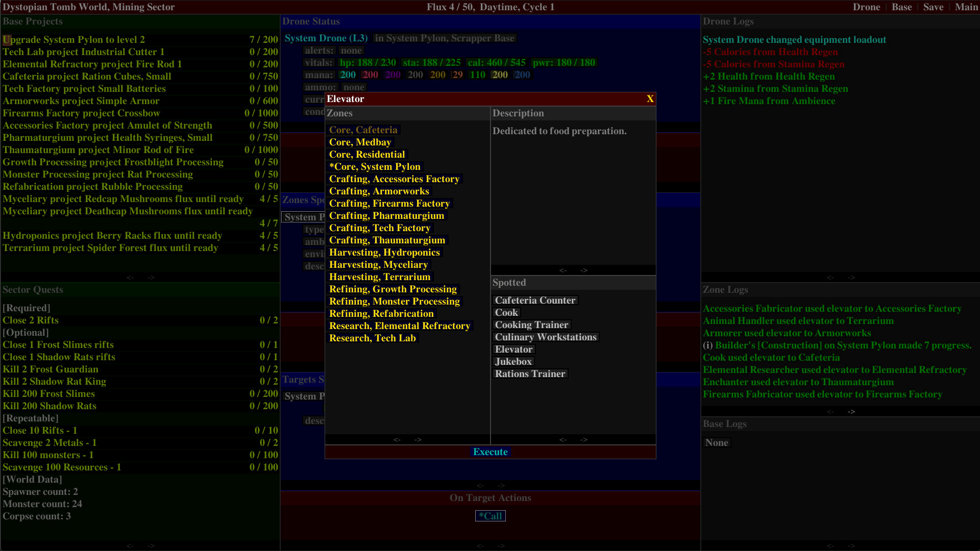Image resolution: width=980 pixels, height=551 pixels.
Task: Open the Main menu
Action: point(966,7)
